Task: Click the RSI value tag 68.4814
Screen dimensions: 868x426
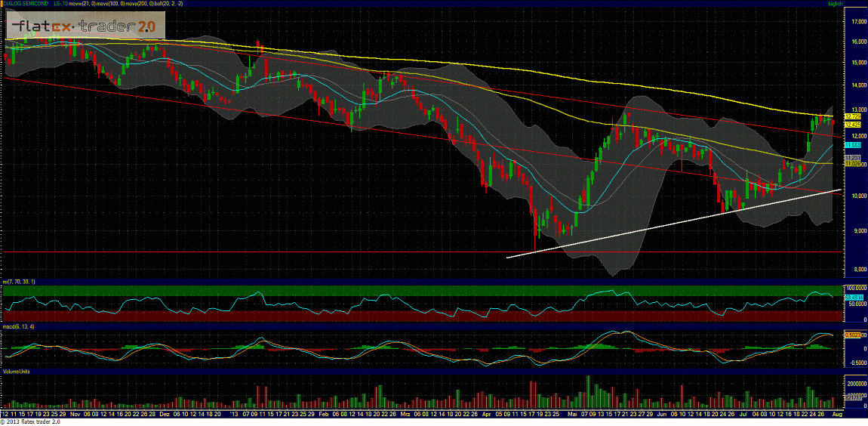Action: (853, 298)
